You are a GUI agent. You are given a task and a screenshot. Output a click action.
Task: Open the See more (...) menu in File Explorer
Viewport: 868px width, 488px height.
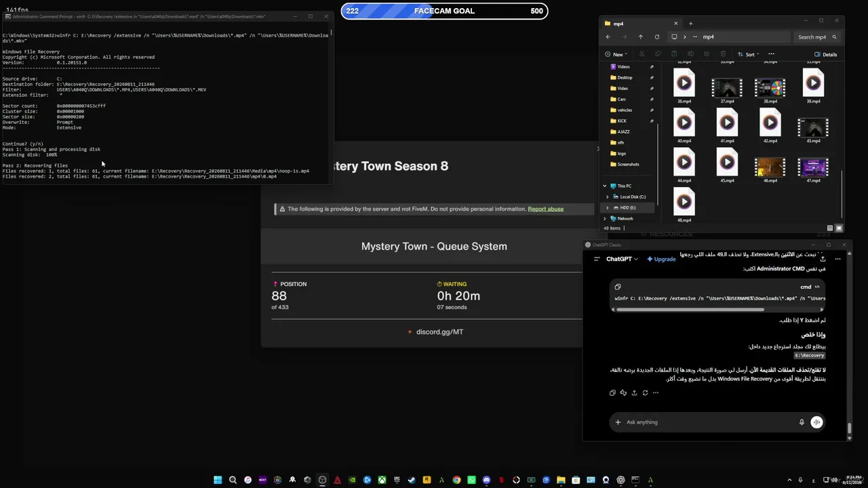click(771, 54)
